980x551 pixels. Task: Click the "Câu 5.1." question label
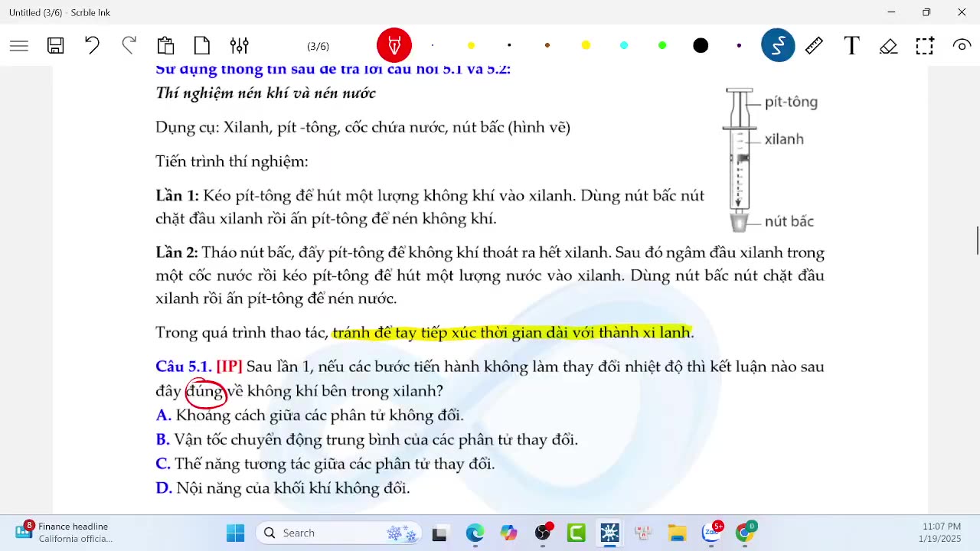184,367
